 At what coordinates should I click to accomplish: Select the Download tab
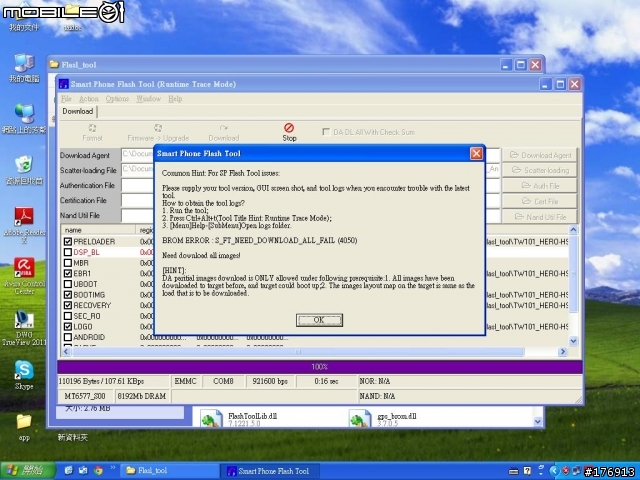[x=78, y=111]
